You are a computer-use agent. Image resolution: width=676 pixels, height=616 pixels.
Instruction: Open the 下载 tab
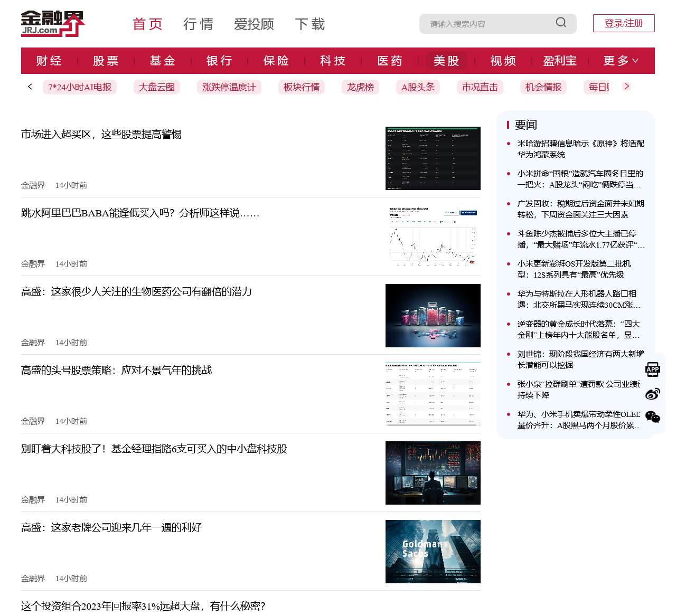[310, 24]
